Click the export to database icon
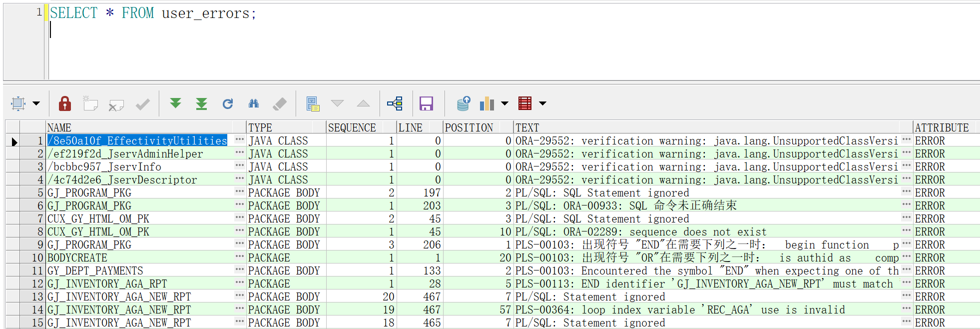 click(x=463, y=103)
